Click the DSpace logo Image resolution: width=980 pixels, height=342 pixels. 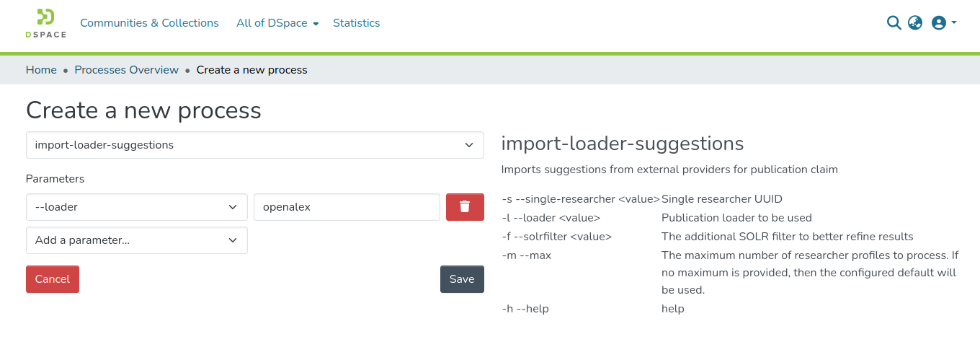point(45,23)
